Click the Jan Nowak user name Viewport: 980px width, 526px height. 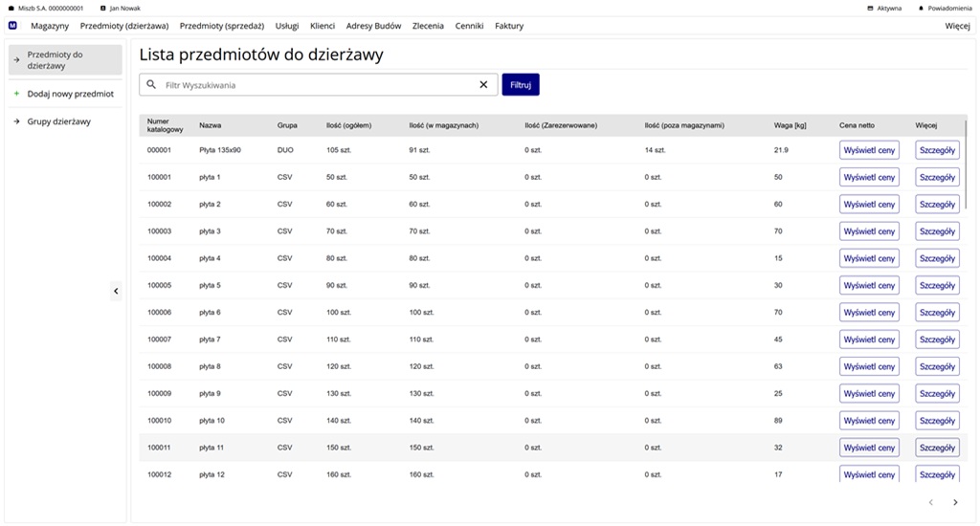(x=125, y=8)
